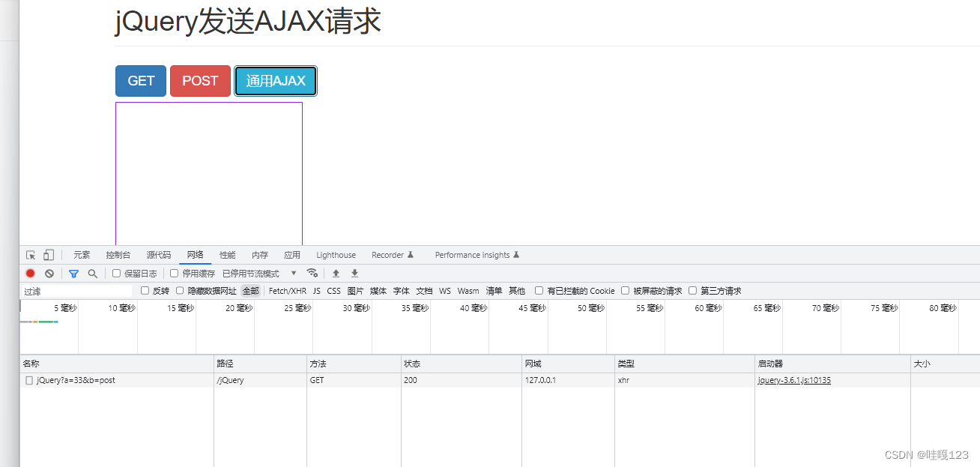980x467 pixels.
Task: Import HAR file via upload icon
Action: (x=336, y=273)
